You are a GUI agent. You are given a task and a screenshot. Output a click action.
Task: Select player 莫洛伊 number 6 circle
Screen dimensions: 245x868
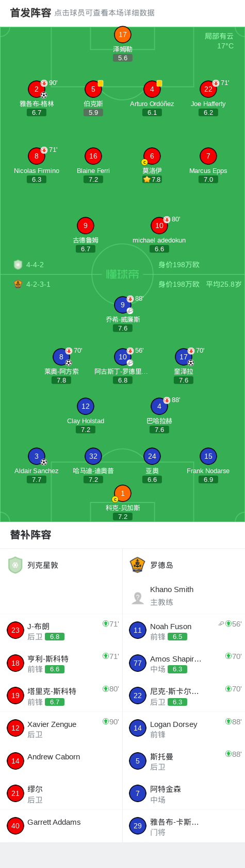point(152,156)
